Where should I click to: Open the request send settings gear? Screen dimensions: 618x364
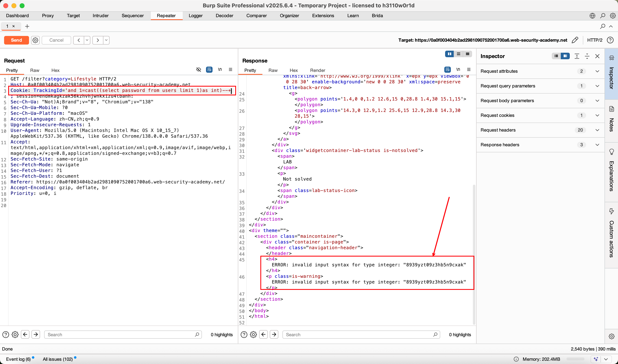tap(35, 40)
